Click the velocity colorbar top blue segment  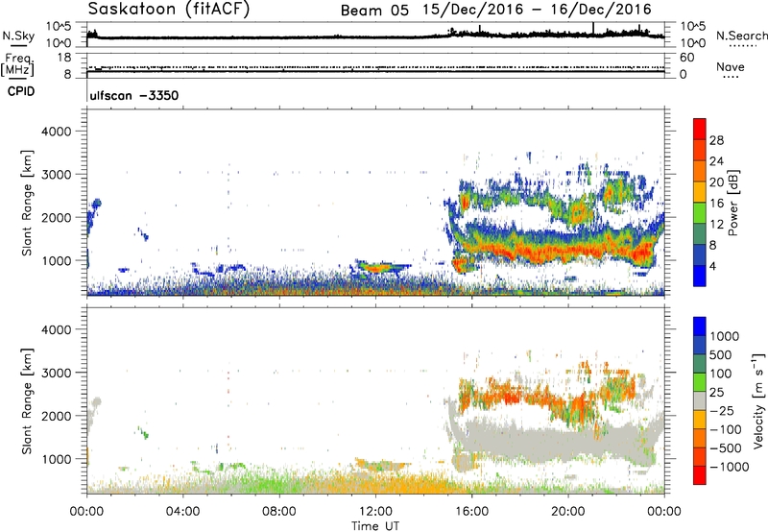[700, 326]
